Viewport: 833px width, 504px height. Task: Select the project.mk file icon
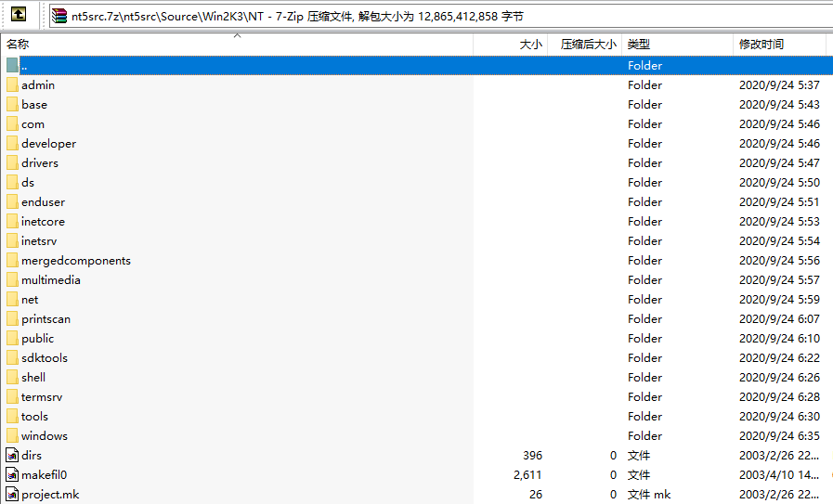[x=12, y=495]
